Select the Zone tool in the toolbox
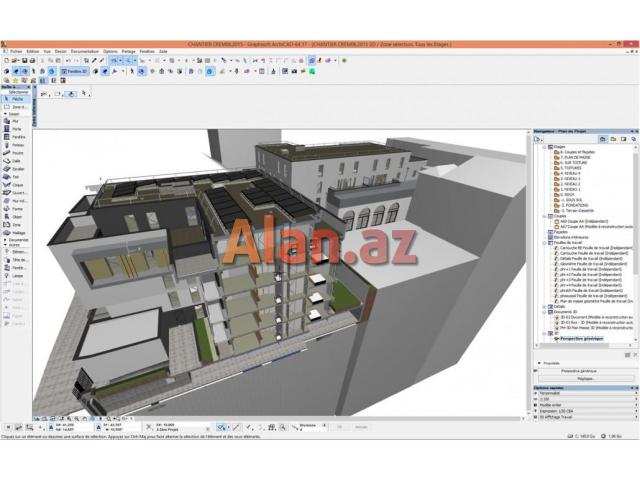Image resolution: width=640 pixels, height=480 pixels. point(16,225)
